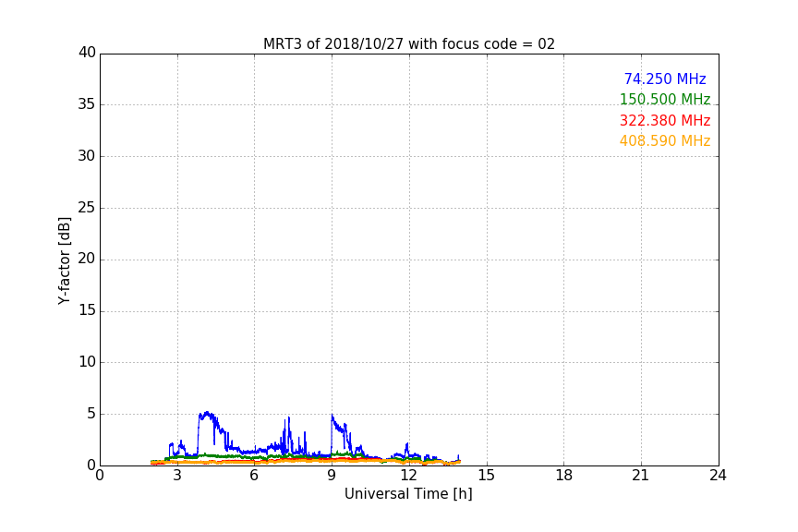Viewport: 798px width, 532px height.
Task: Click y-axis tick label 20
Action: pos(87,260)
